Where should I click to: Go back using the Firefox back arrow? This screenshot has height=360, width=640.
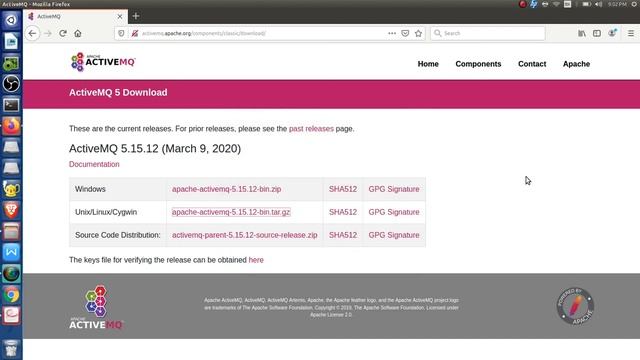coord(32,33)
